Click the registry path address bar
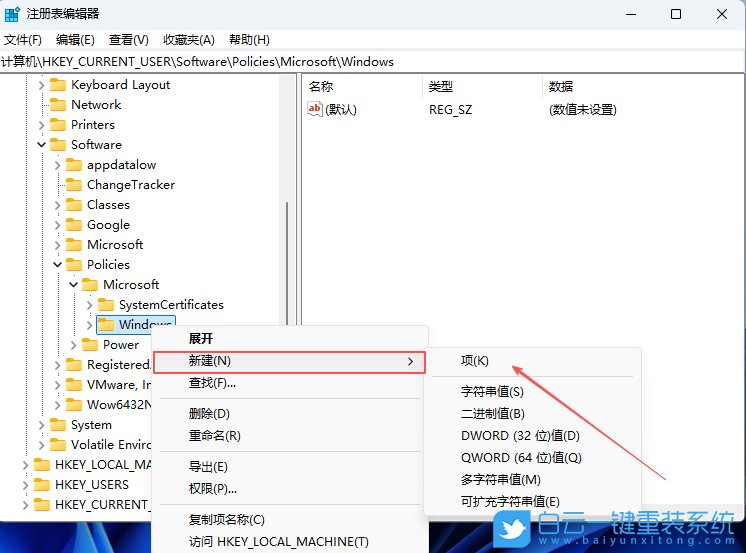Viewport: 746px width, 553px height. [372, 62]
